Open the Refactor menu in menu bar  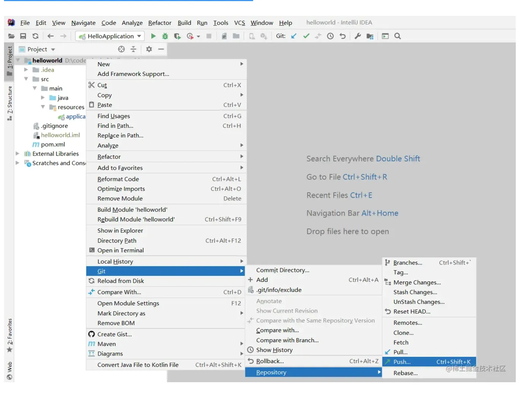[160, 23]
